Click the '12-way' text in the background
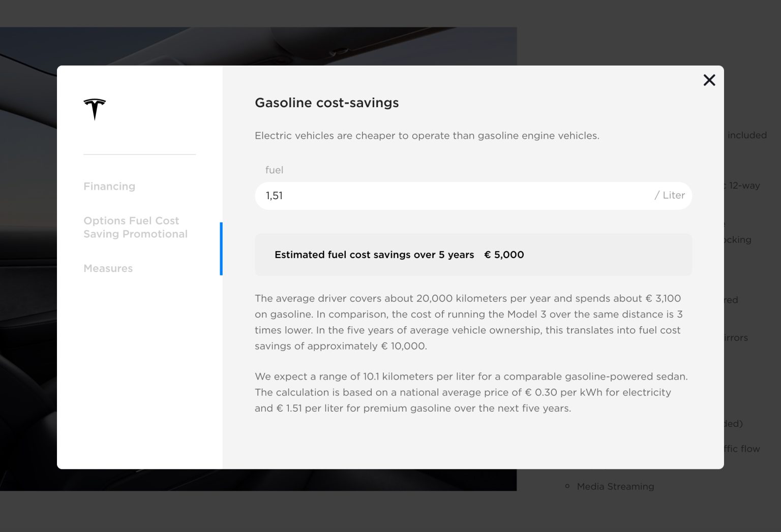The image size is (781, 532). tap(744, 185)
